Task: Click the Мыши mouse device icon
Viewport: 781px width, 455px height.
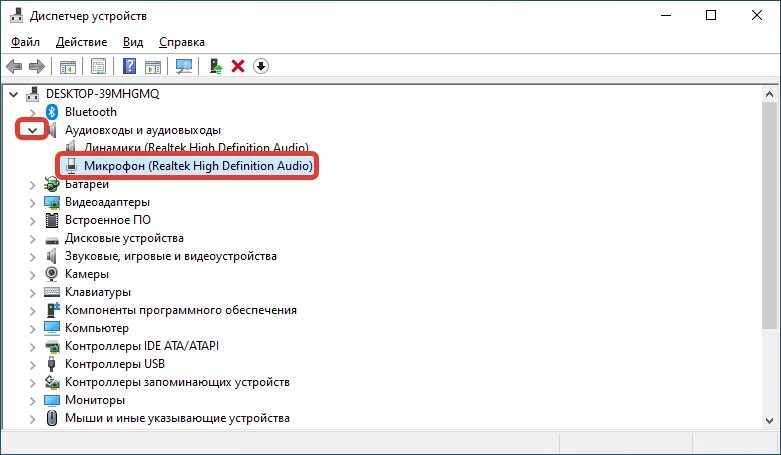Action: point(52,418)
